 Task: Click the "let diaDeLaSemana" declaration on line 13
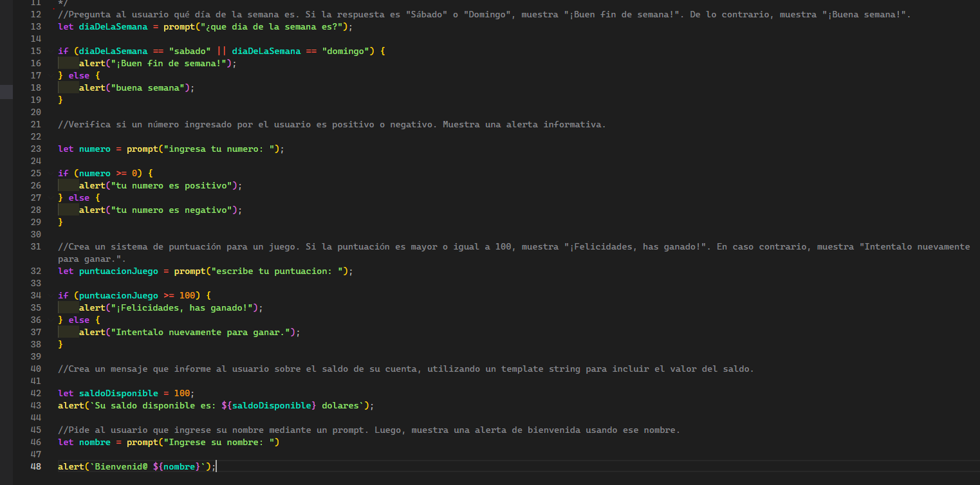tap(205, 26)
